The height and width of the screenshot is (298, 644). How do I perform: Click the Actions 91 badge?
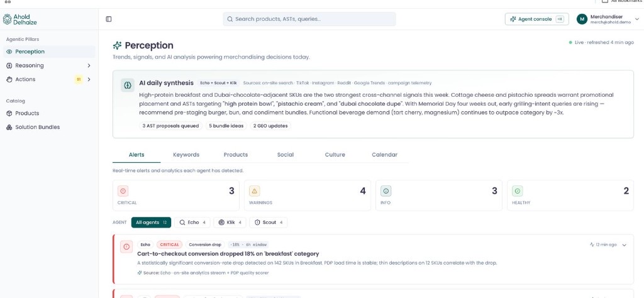(x=79, y=80)
